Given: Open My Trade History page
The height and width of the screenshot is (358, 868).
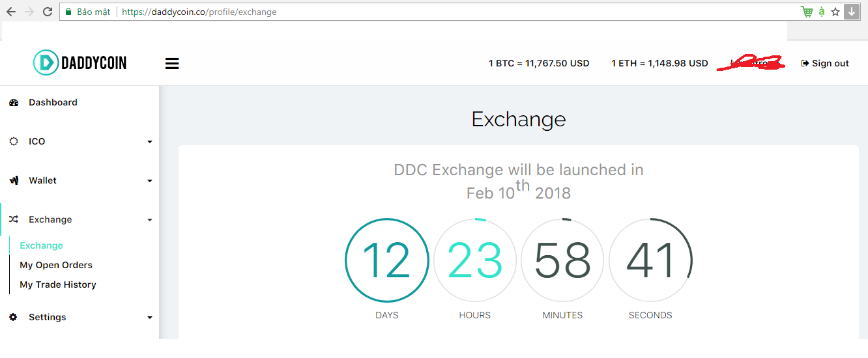Looking at the screenshot, I should (58, 284).
